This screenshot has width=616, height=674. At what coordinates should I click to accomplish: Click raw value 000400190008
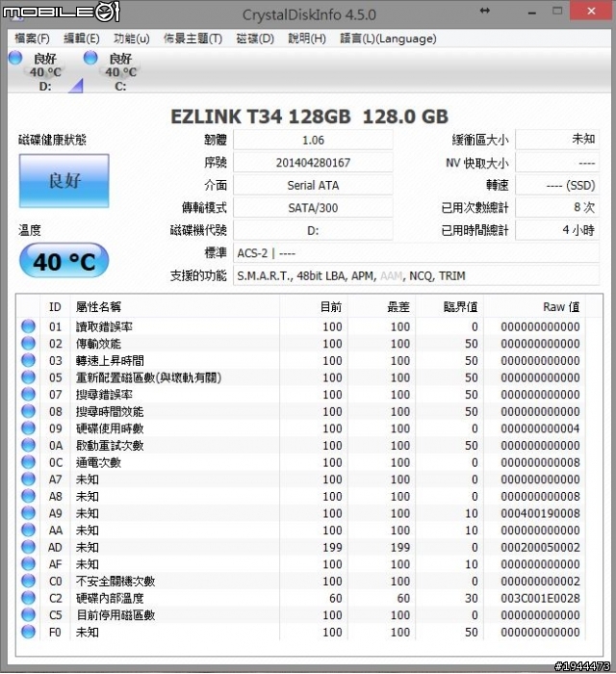point(540,513)
